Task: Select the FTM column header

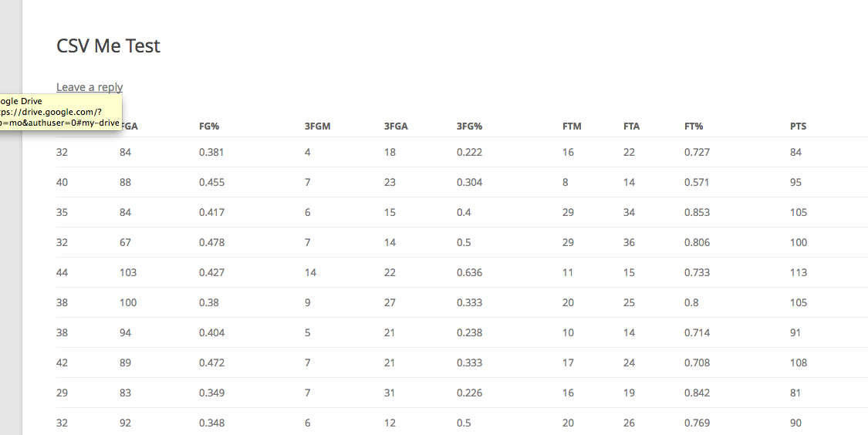Action: 572,126
